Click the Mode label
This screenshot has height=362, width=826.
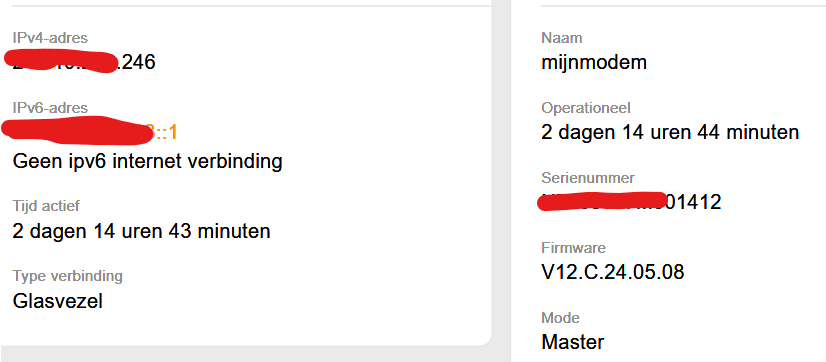560,318
